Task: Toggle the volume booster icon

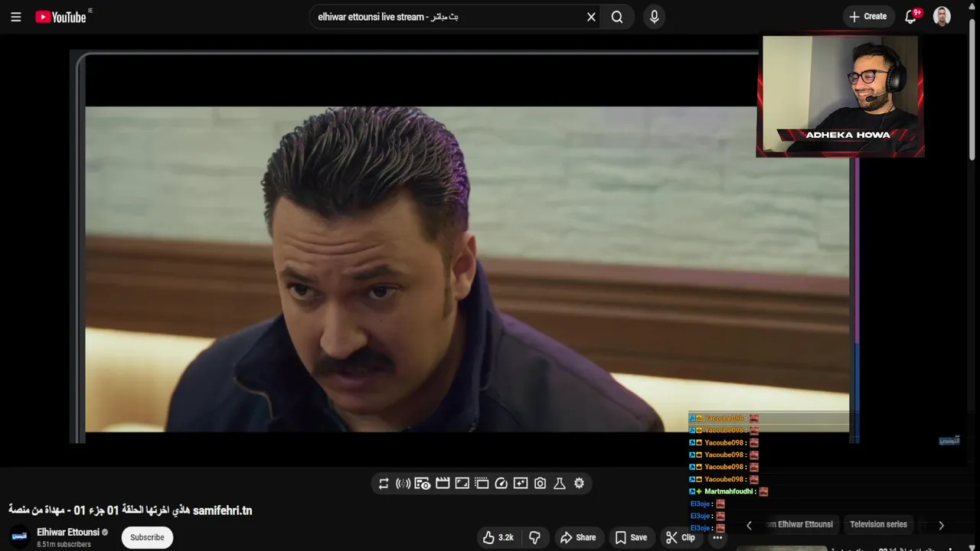Action: [x=403, y=484]
